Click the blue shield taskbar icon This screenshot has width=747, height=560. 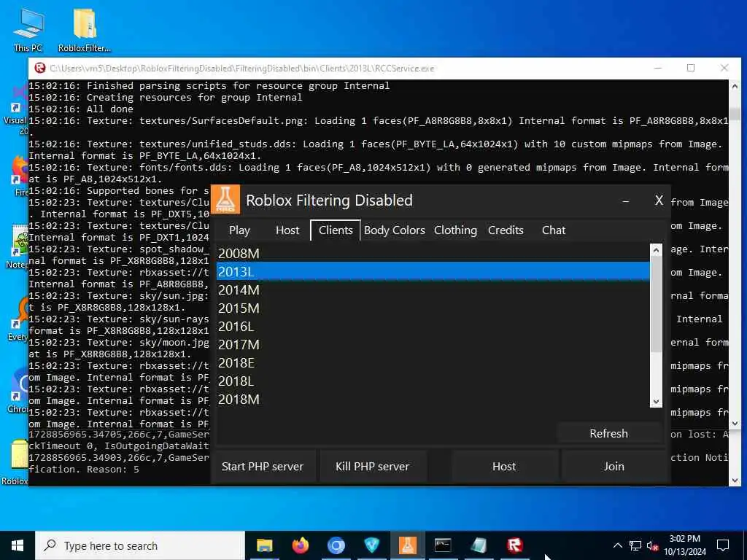[371, 545]
